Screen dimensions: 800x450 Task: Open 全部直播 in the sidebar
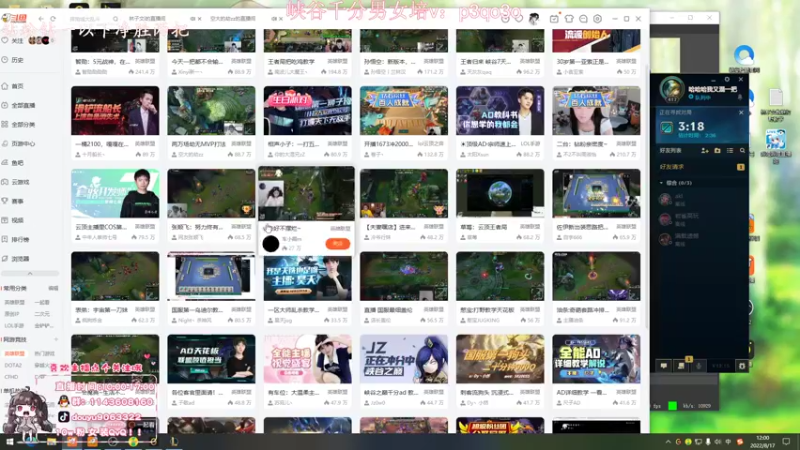click(18, 105)
